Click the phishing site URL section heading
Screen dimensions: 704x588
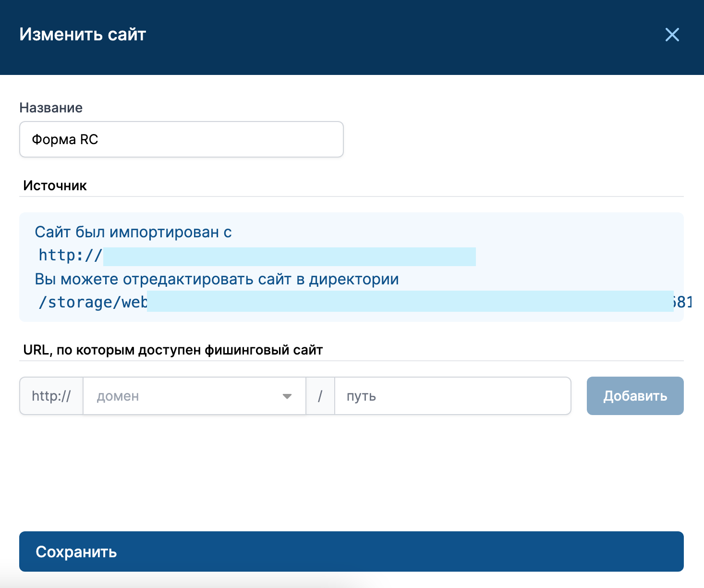point(173,350)
